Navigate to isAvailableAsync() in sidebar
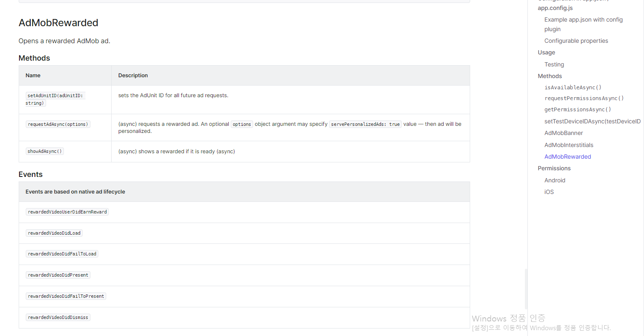Viewport: 644px width, 336px height. tap(573, 87)
